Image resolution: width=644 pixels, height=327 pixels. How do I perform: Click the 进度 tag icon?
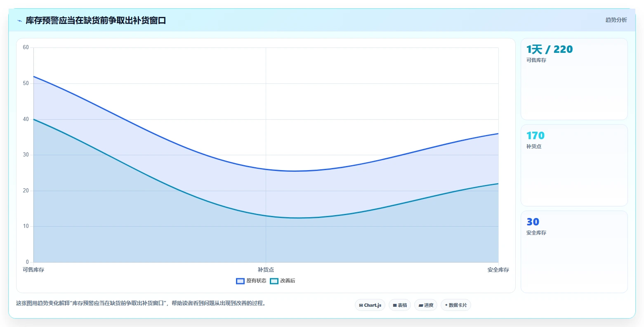tap(421, 306)
